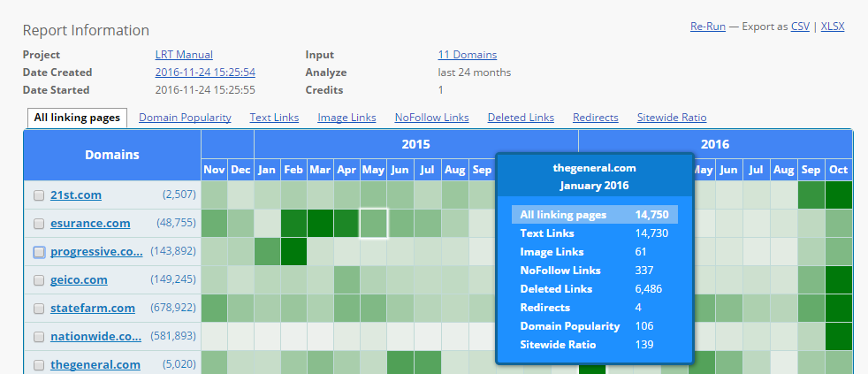Open the statefarm.com domain link
Viewport: 868px width, 374px height.
click(93, 308)
